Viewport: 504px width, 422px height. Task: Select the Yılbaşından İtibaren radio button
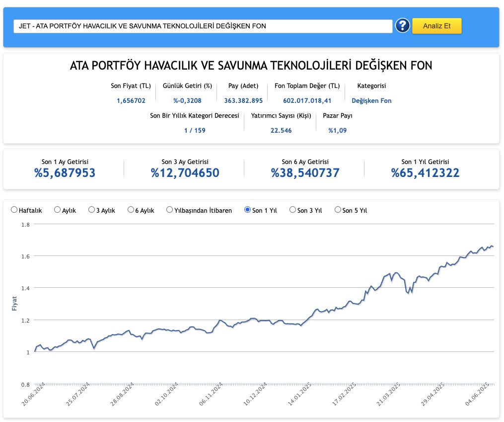[x=169, y=210]
